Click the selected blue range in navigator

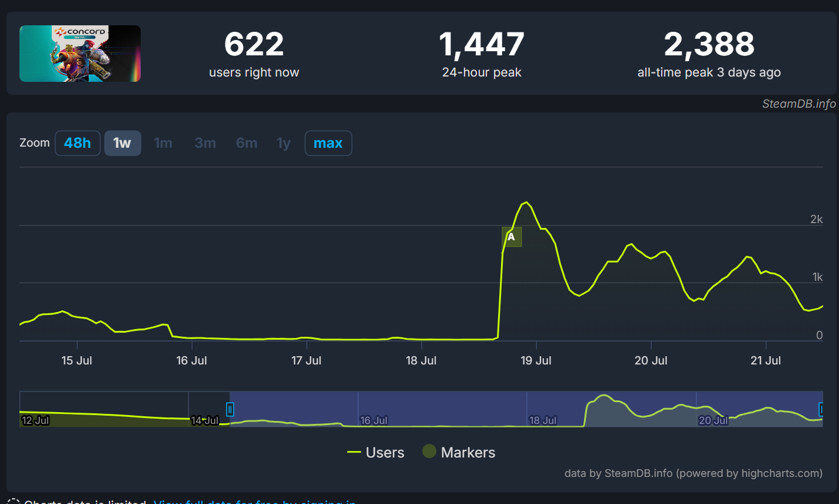tap(526, 409)
